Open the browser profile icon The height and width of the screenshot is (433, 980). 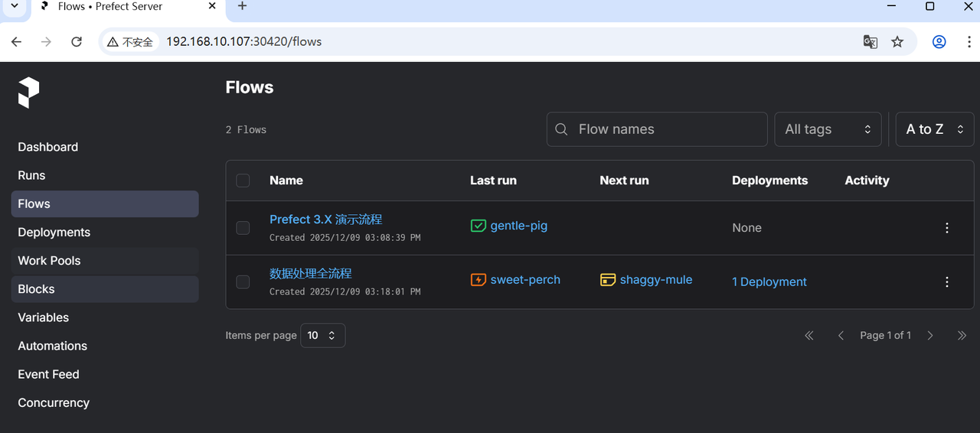pyautogui.click(x=939, y=42)
